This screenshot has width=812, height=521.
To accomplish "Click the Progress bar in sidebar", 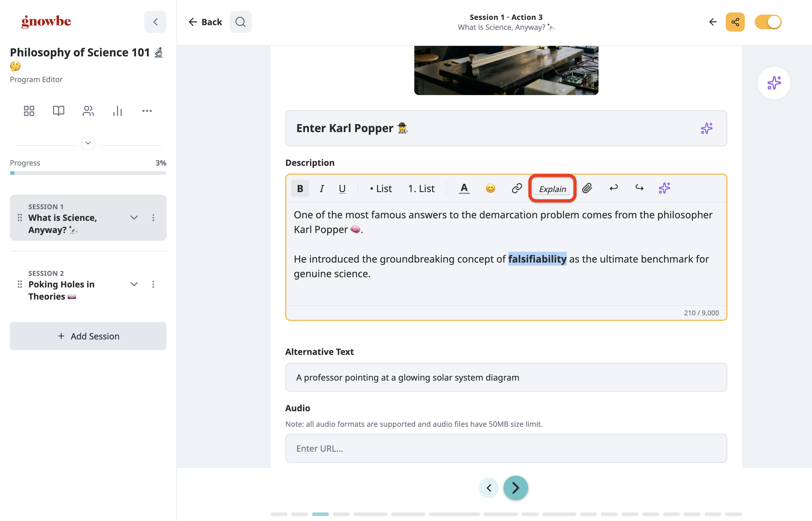I will [x=88, y=173].
